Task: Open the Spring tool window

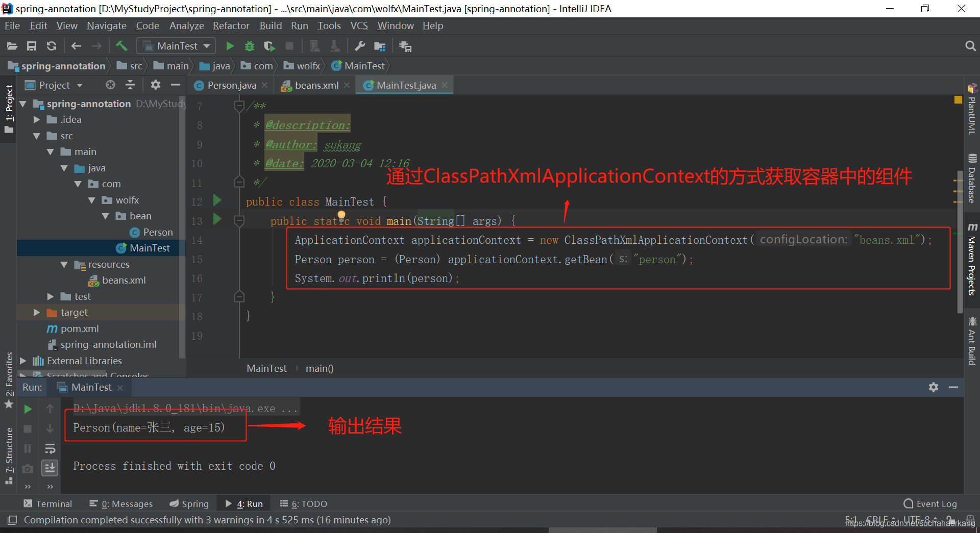Action: (189, 503)
